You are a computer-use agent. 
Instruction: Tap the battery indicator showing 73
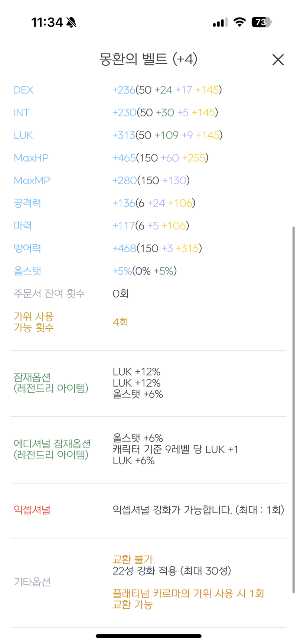[262, 22]
